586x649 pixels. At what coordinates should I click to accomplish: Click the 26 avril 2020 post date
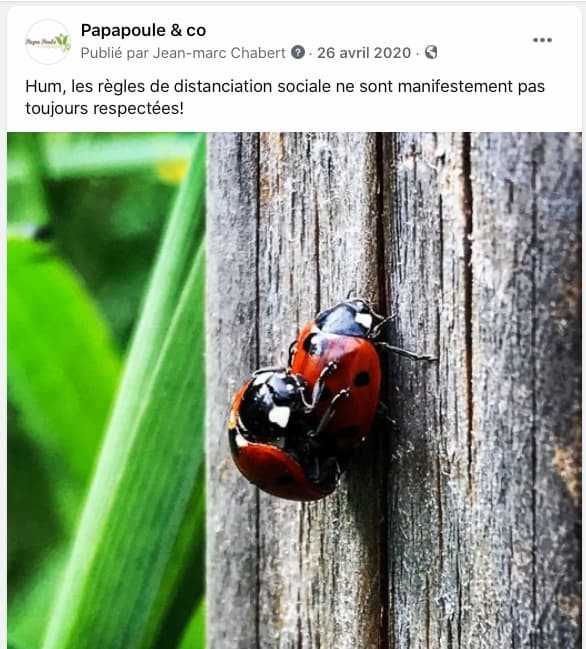[364, 53]
